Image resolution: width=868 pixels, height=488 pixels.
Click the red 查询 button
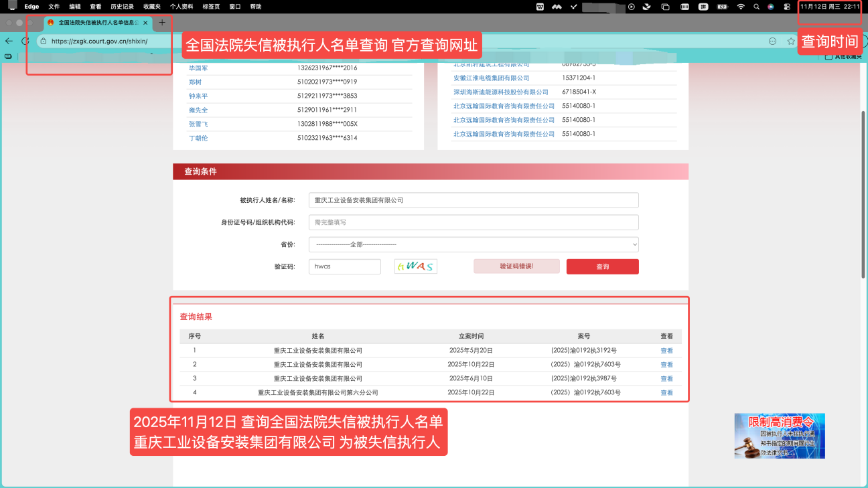coord(603,266)
